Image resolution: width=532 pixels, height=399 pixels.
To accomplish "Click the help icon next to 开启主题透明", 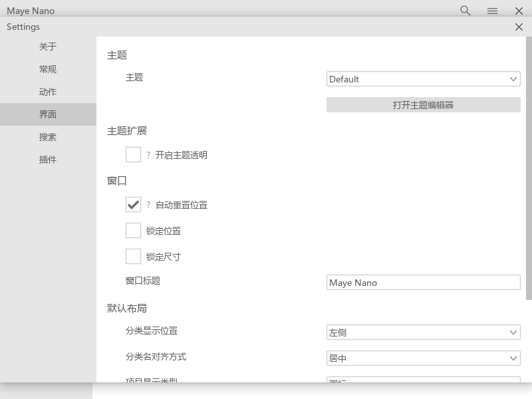I will pyautogui.click(x=148, y=154).
